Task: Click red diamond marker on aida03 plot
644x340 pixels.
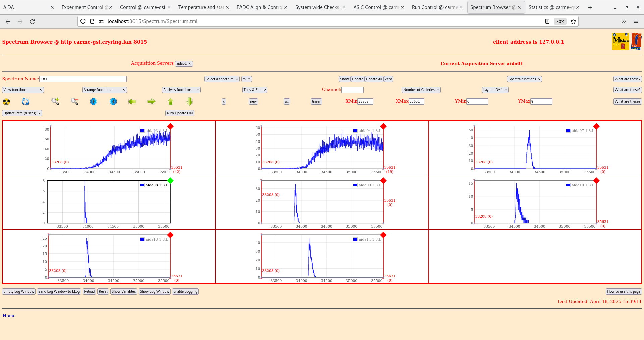Action: click(x=170, y=126)
